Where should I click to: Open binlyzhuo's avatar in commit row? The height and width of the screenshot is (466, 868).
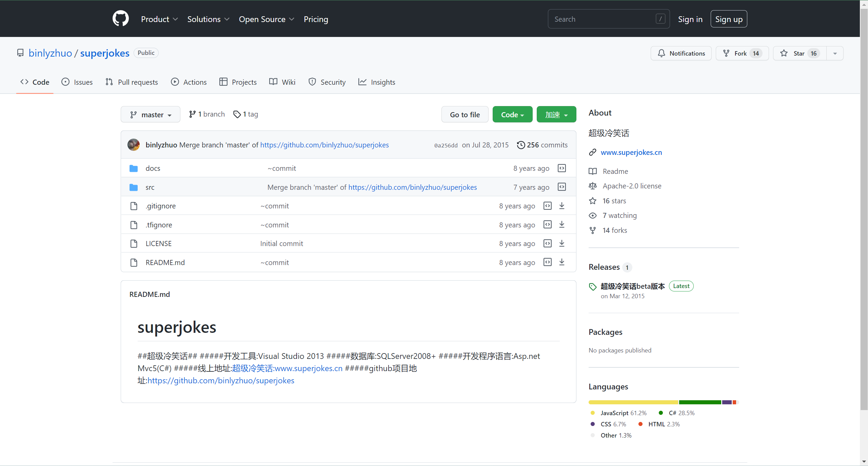tap(133, 145)
